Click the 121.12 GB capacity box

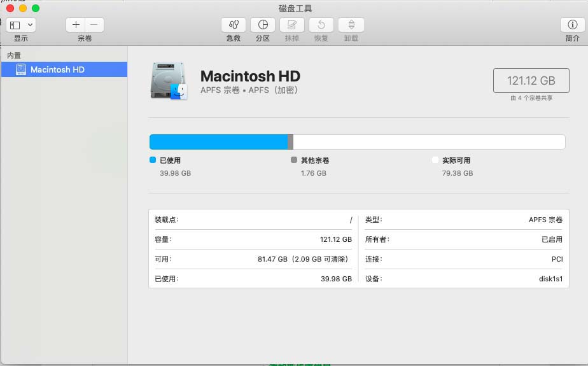pos(531,80)
